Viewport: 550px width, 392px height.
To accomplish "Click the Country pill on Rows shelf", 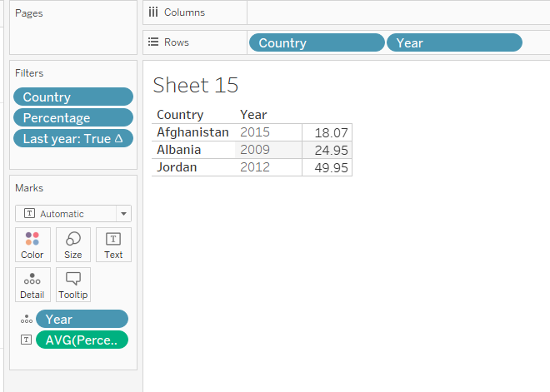I will click(316, 43).
